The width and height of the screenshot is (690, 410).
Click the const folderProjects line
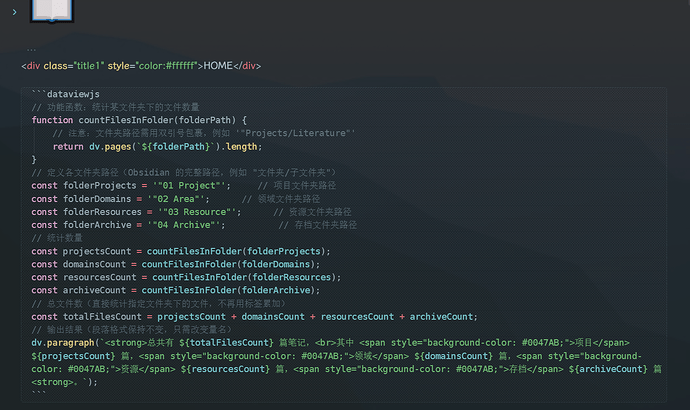(x=184, y=186)
